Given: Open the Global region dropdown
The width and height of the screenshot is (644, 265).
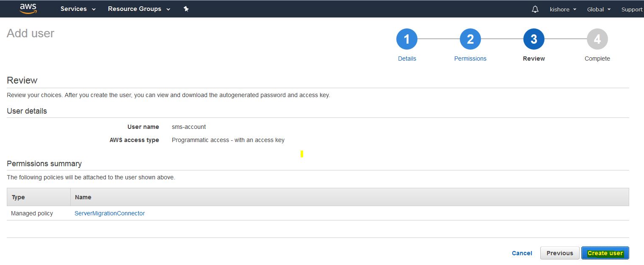Looking at the screenshot, I should (598, 9).
